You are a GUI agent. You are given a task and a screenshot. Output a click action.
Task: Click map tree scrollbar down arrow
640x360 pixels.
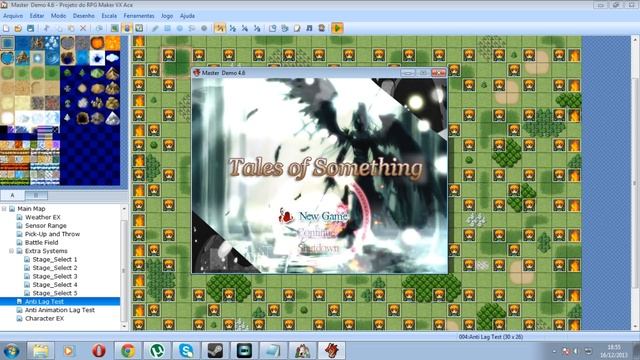tap(124, 326)
